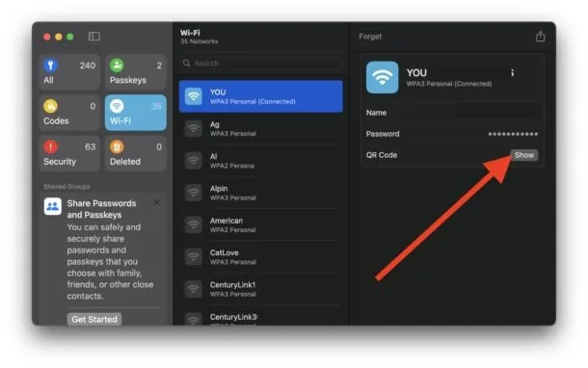Screen dimensions: 588x368
Task: Open the share icon in the top right
Action: pos(540,37)
